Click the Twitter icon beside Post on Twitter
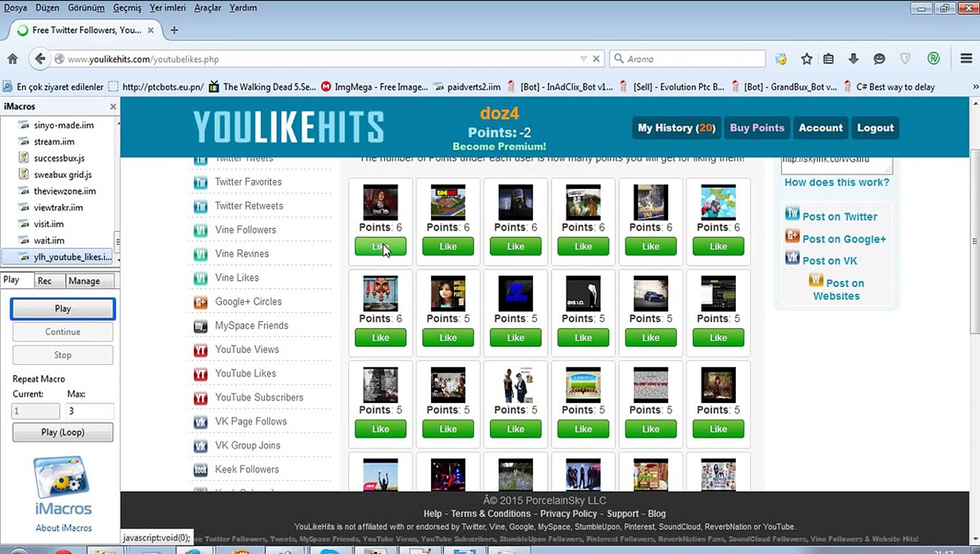The height and width of the screenshot is (554, 980). click(x=792, y=213)
